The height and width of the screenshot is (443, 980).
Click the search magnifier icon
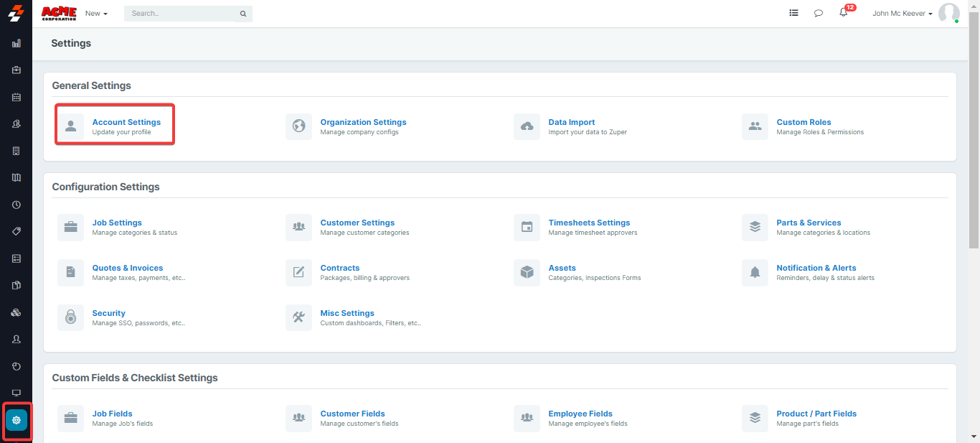243,14
